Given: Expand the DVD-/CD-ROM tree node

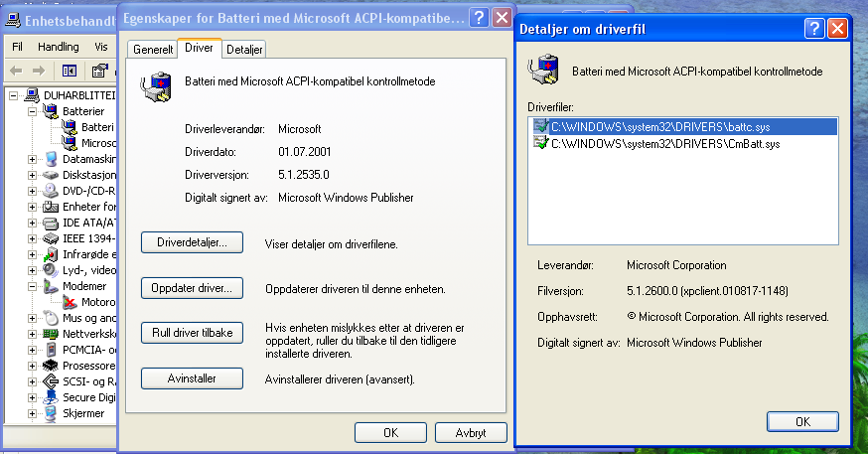Looking at the screenshot, I should pyautogui.click(x=32, y=191).
